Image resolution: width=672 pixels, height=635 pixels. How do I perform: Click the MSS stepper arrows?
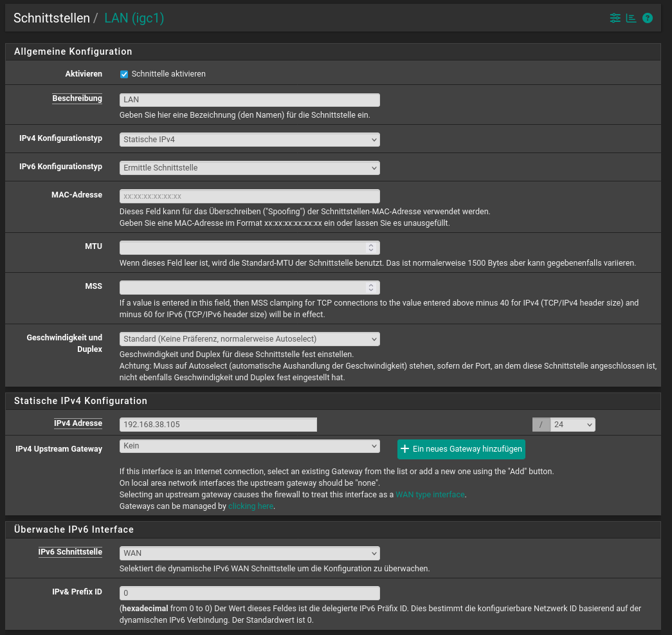point(370,288)
